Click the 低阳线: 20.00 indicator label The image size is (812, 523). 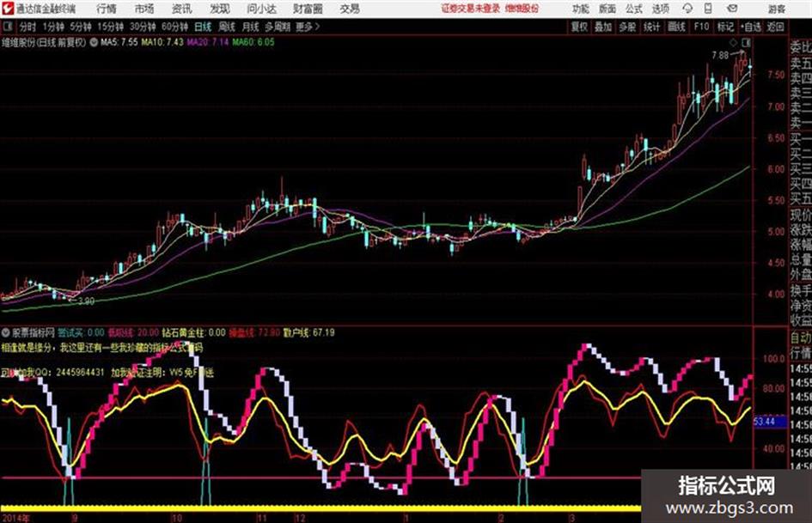tap(133, 332)
